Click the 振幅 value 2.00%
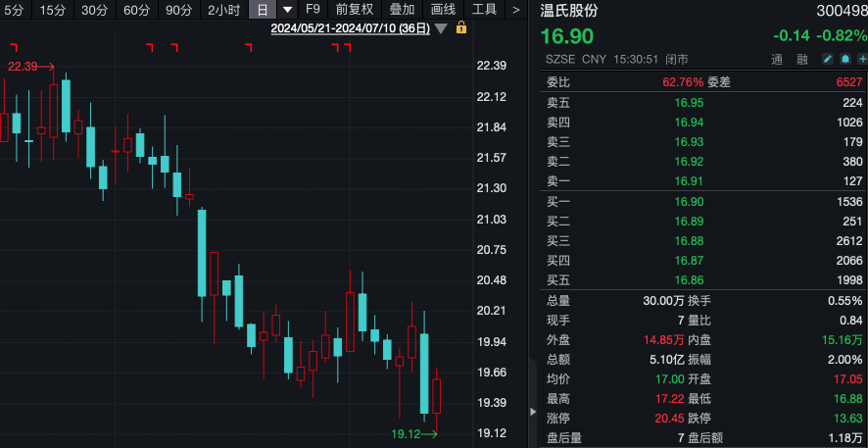 845,360
